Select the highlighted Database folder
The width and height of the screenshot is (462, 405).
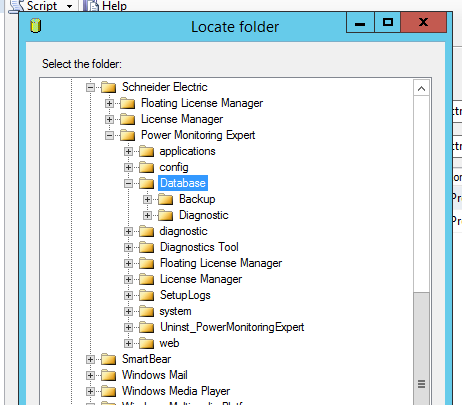coord(183,183)
